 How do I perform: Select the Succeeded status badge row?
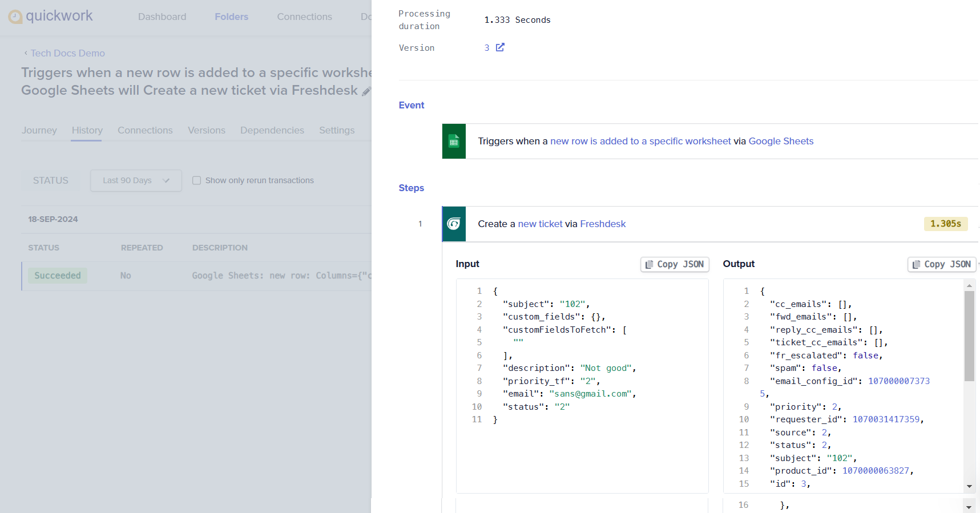(x=58, y=276)
